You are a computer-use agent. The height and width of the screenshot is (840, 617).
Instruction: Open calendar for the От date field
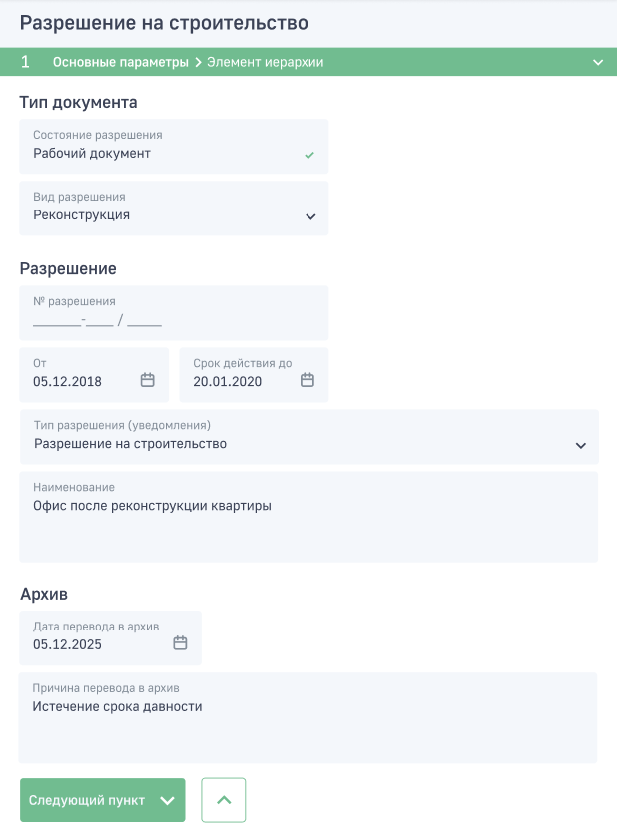(x=148, y=380)
